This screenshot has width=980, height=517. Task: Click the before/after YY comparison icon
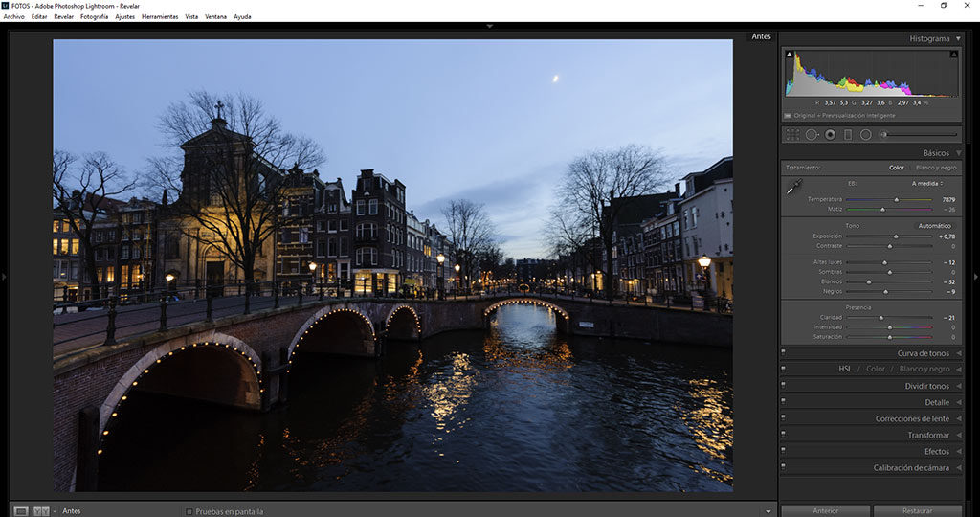pyautogui.click(x=41, y=511)
